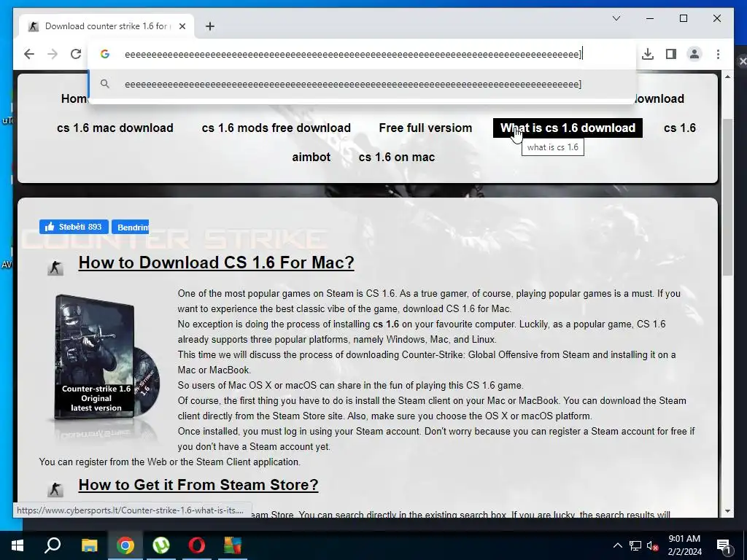
Task: Open the Chrome profile avatar
Action: click(x=694, y=54)
